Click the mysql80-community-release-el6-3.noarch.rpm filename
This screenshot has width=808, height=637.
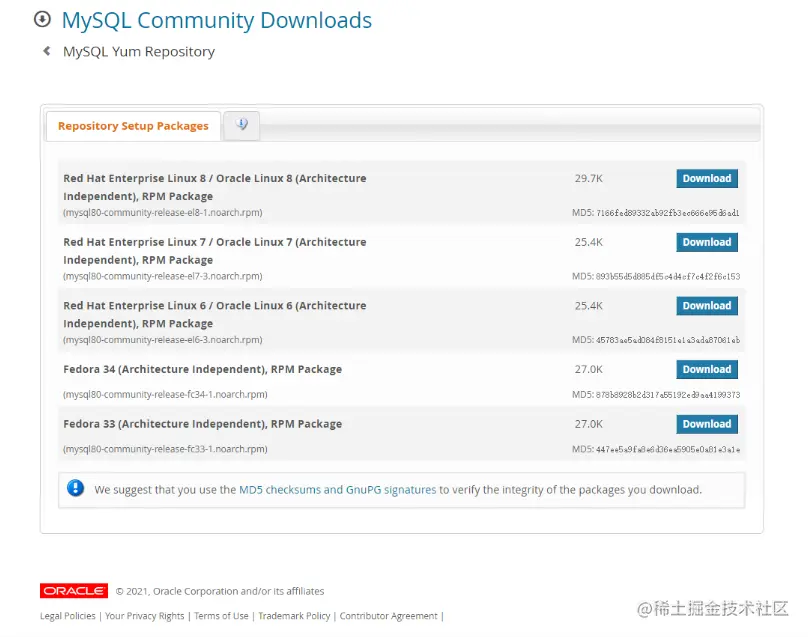point(162,340)
